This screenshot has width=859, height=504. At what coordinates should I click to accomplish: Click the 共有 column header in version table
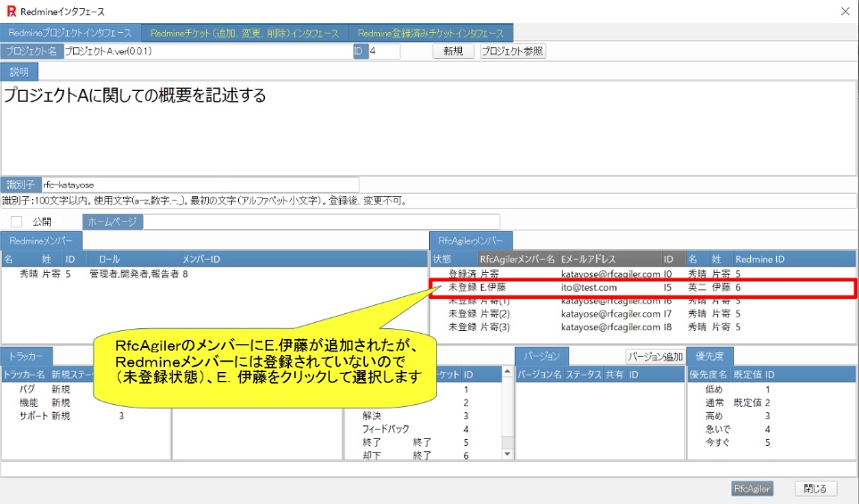pyautogui.click(x=615, y=375)
